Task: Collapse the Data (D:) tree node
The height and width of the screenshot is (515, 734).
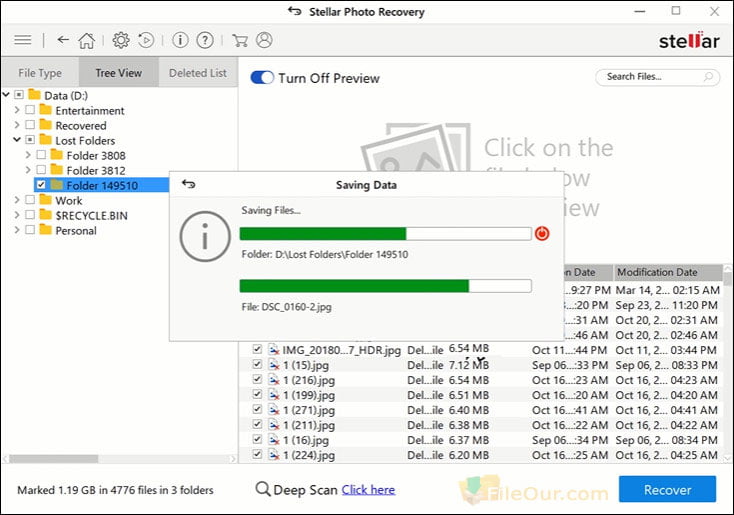Action: (x=6, y=95)
